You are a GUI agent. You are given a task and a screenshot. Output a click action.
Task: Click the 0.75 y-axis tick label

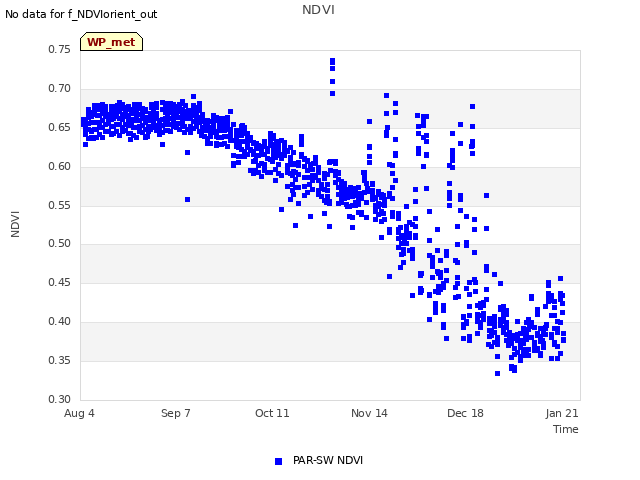pyautogui.click(x=60, y=49)
